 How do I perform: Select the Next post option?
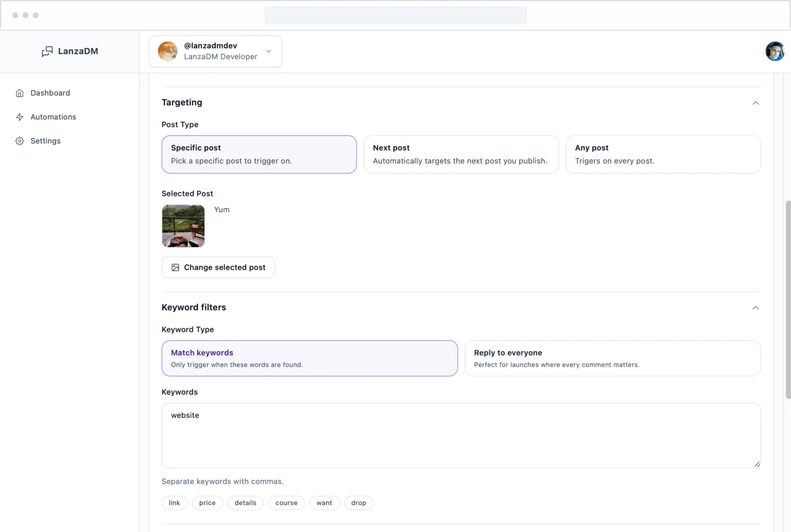pos(460,154)
